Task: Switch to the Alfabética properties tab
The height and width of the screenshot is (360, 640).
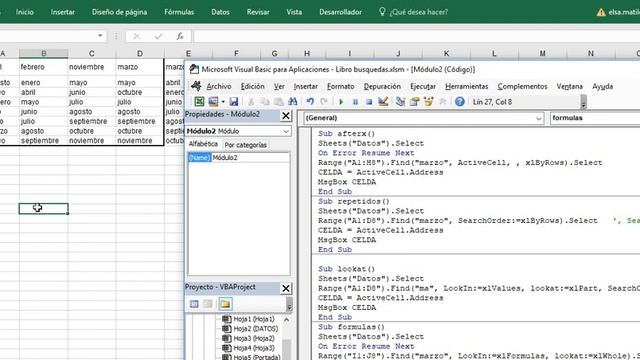Action: [203, 144]
